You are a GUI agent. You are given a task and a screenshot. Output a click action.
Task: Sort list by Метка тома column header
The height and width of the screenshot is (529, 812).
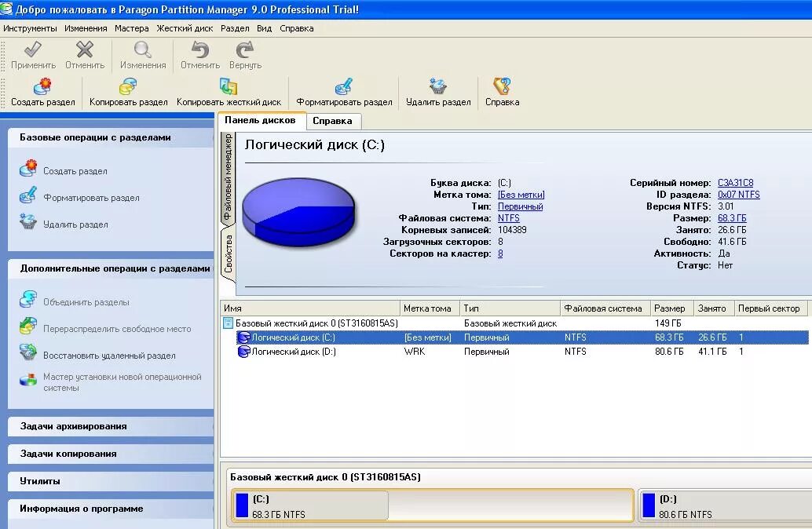point(430,308)
